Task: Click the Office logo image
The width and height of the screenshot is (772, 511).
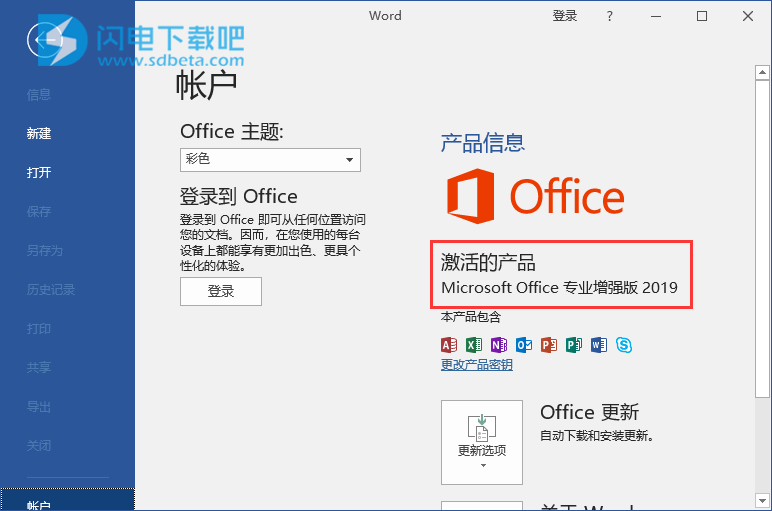Action: (535, 196)
